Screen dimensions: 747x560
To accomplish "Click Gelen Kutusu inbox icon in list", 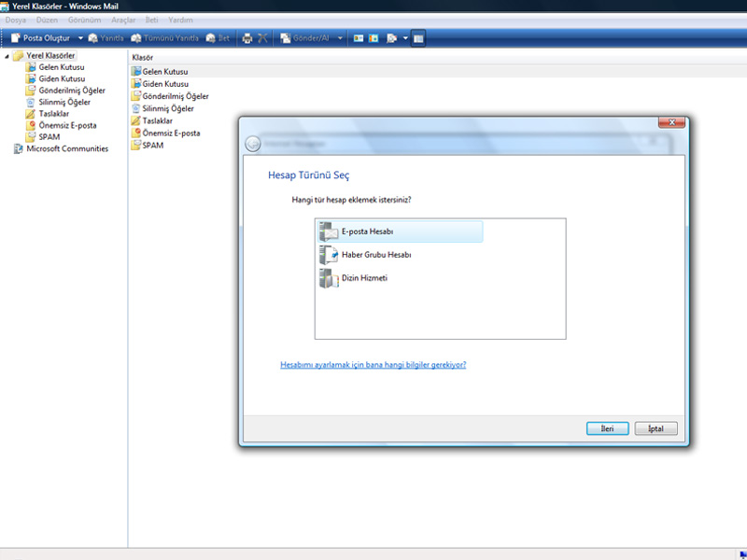I will pyautogui.click(x=136, y=72).
